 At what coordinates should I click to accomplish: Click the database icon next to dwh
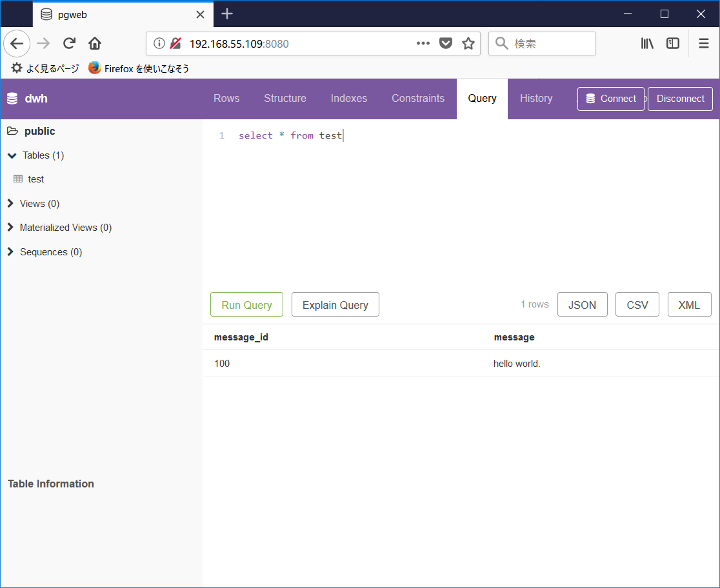tap(11, 98)
